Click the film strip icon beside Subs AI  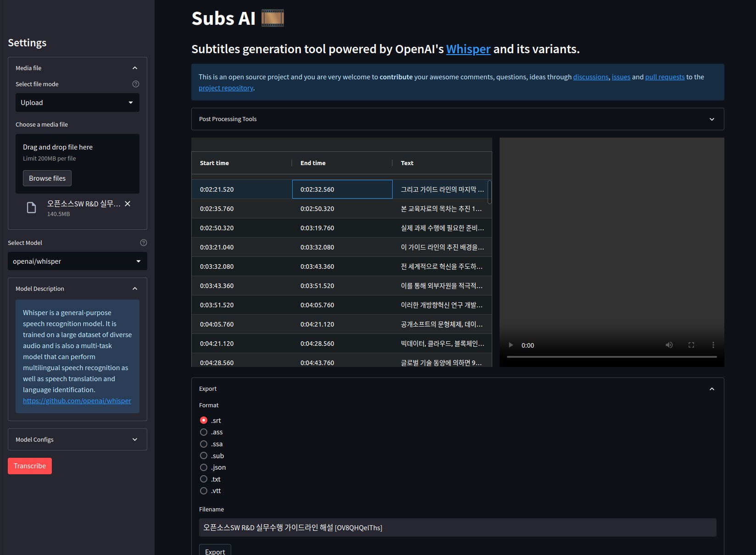coord(272,18)
